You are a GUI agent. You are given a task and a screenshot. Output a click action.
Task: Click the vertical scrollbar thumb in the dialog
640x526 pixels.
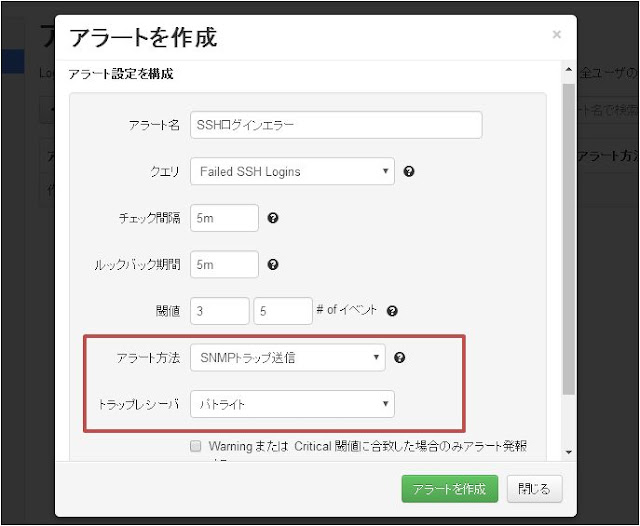[569, 239]
